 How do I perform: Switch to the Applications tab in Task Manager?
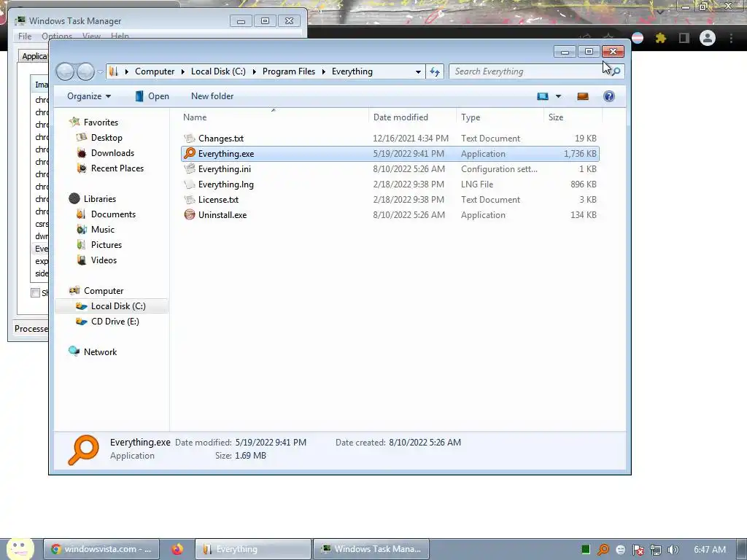point(34,56)
